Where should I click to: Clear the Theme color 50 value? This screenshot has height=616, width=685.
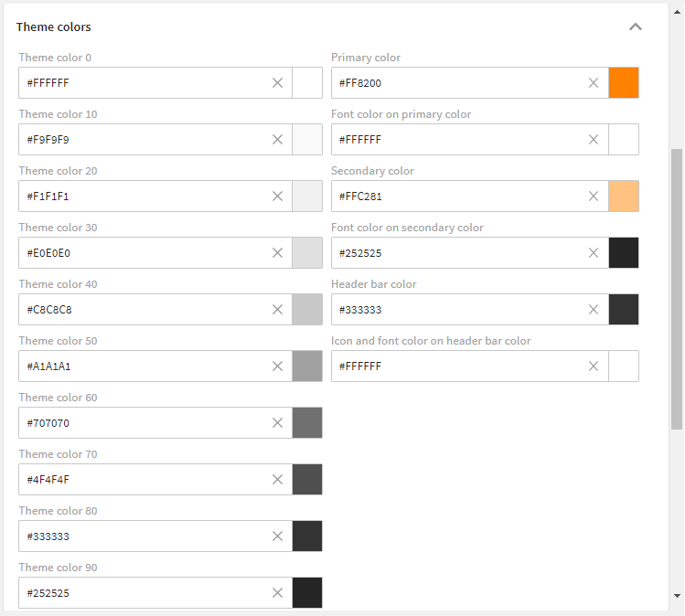pyautogui.click(x=277, y=366)
